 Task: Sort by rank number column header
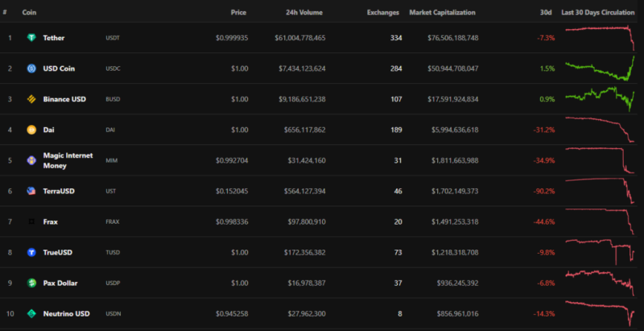tap(5, 13)
